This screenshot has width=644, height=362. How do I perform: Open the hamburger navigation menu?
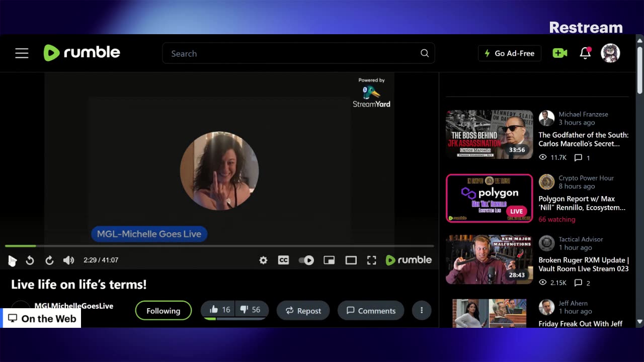point(22,53)
